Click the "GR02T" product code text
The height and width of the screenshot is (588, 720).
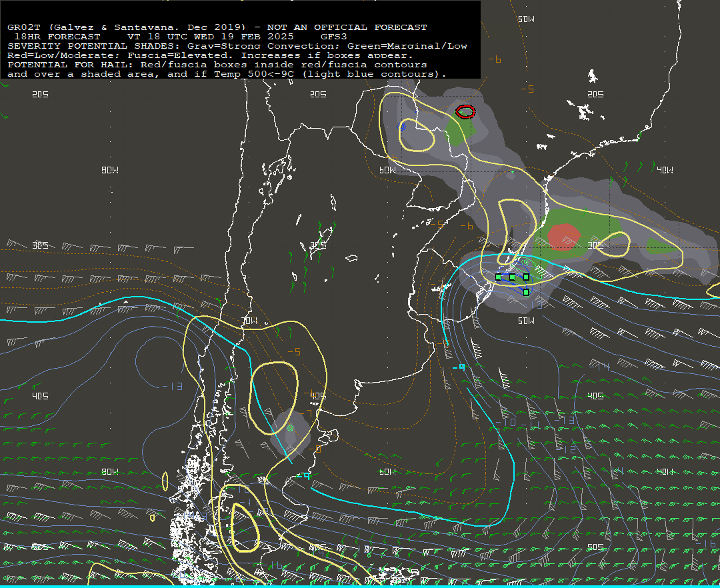pos(24,27)
